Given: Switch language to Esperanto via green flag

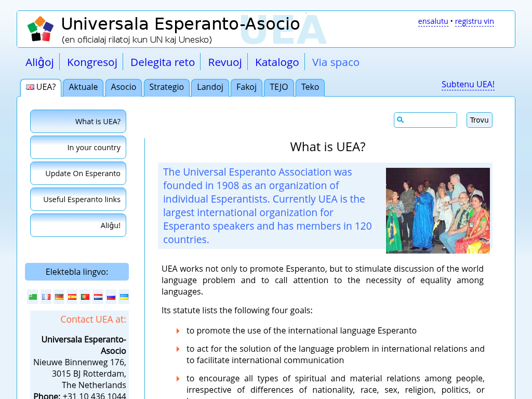Looking at the screenshot, I should [33, 297].
